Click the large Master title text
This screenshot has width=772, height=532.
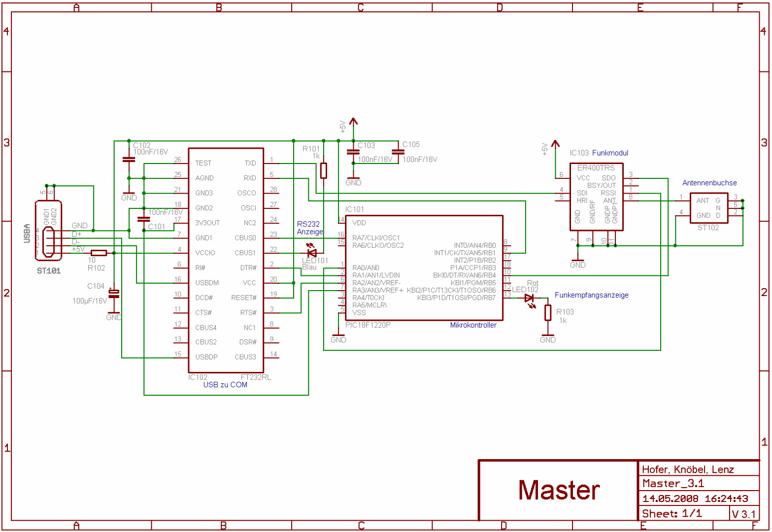point(559,490)
